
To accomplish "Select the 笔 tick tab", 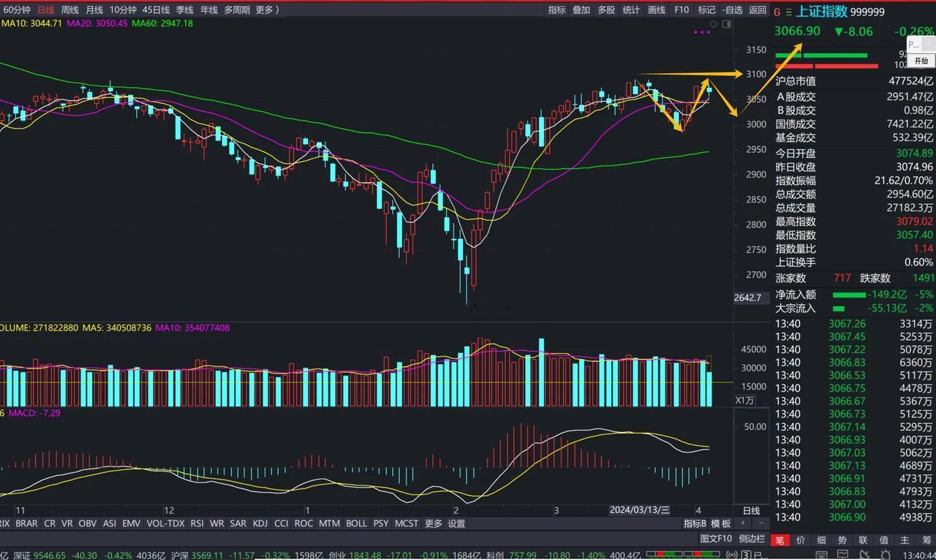I will pyautogui.click(x=780, y=540).
